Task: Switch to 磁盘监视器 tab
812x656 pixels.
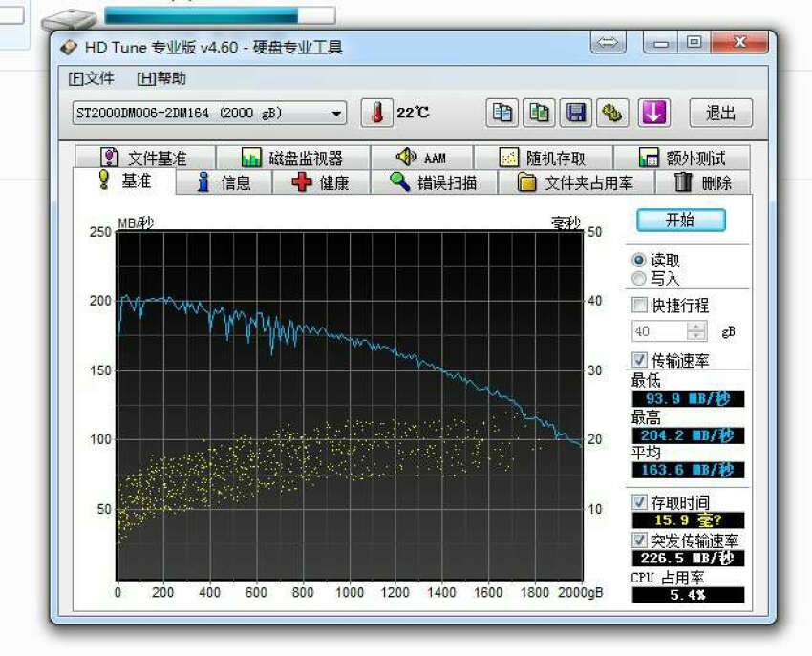Action: [293, 158]
